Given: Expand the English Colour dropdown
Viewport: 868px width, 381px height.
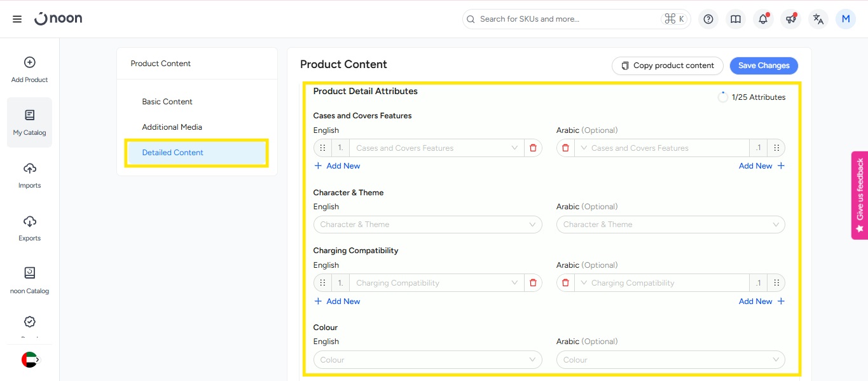Looking at the screenshot, I should pos(427,360).
